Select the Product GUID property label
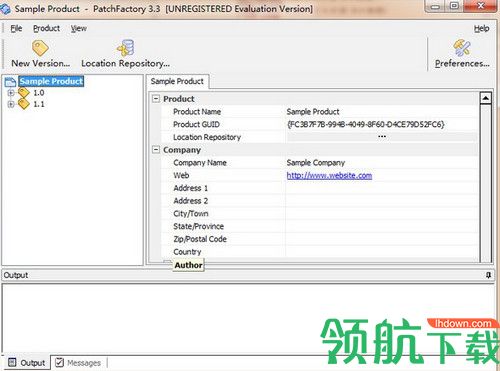This screenshot has height=371, width=500. 196,124
